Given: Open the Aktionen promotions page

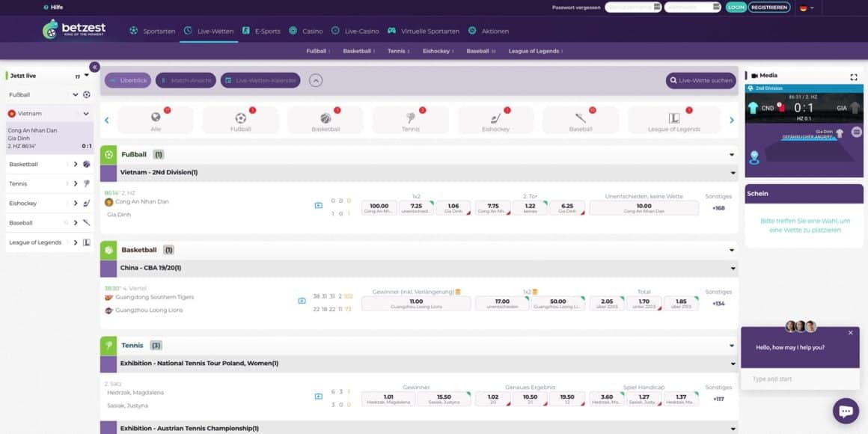Looking at the screenshot, I should (x=488, y=31).
